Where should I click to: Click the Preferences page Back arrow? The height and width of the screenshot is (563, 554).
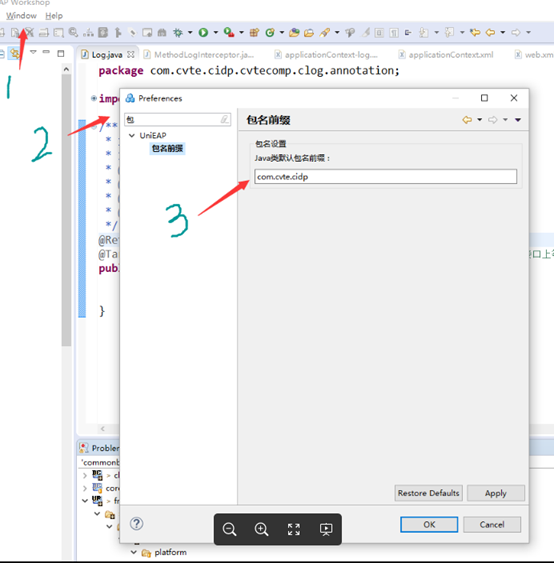coord(467,120)
